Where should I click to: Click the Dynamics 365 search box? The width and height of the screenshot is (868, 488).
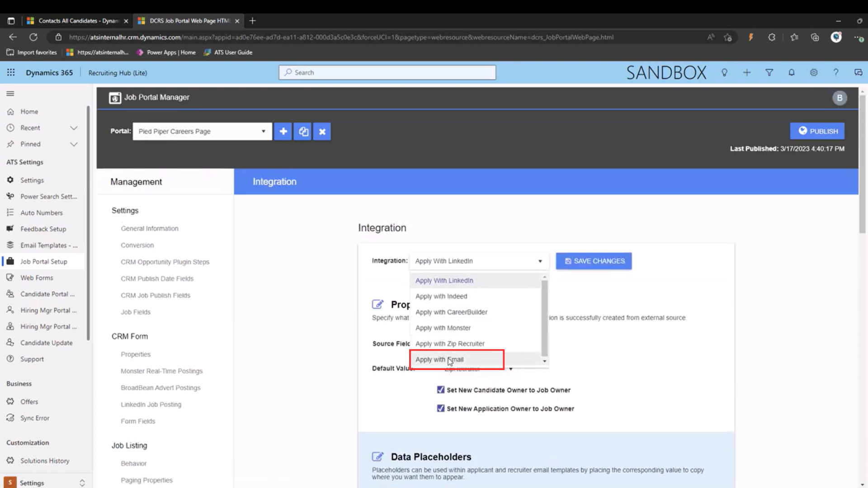pos(387,72)
